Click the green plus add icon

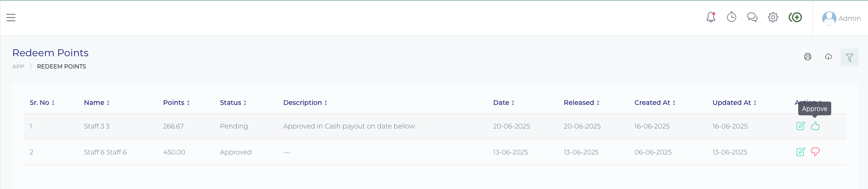[795, 17]
